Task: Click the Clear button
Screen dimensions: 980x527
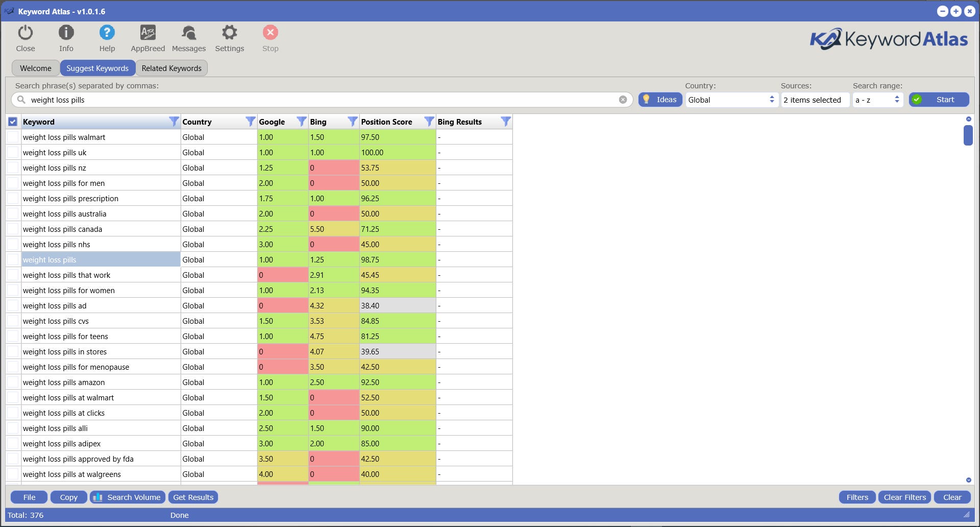Action: (952, 497)
